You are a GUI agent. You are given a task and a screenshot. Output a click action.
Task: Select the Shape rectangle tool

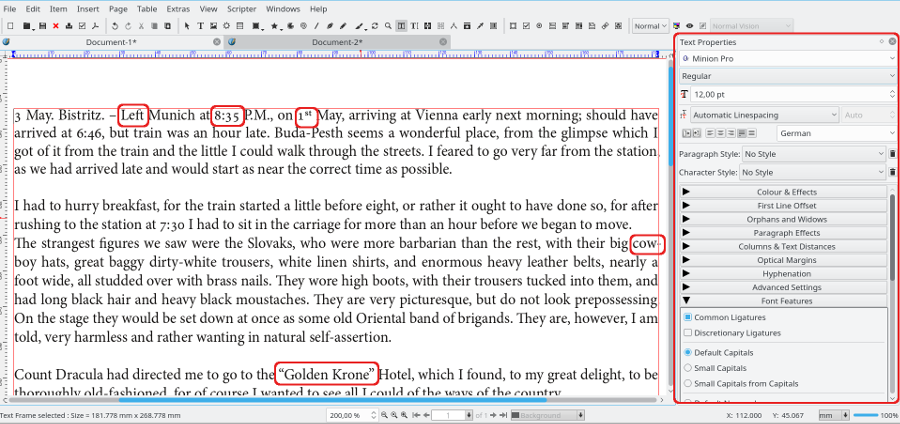[x=255, y=26]
